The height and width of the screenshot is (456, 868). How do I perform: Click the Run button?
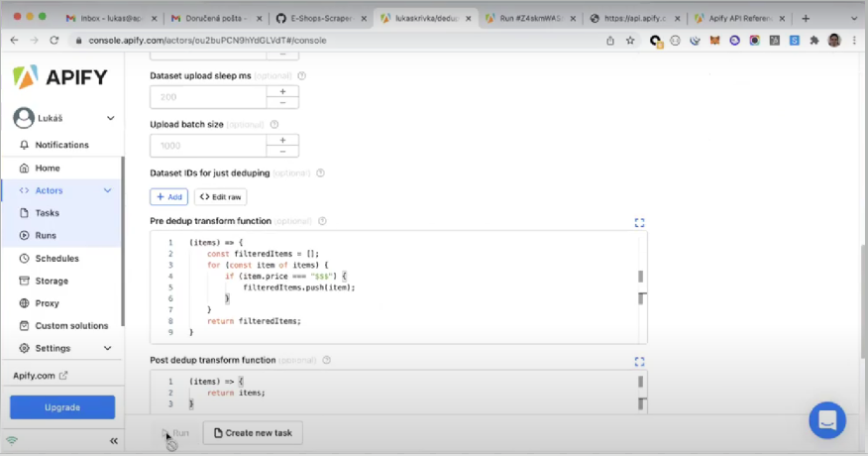176,433
